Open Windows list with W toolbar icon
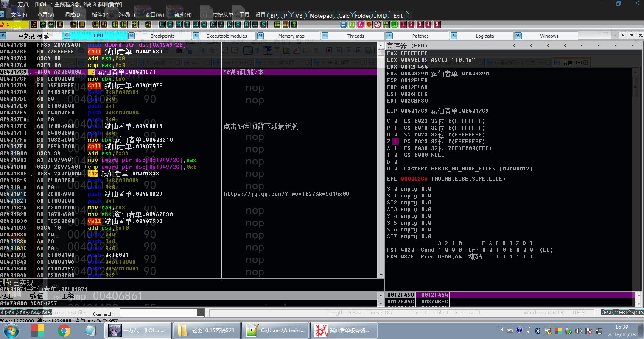Screen dimensions: 644x339 pos(196,24)
